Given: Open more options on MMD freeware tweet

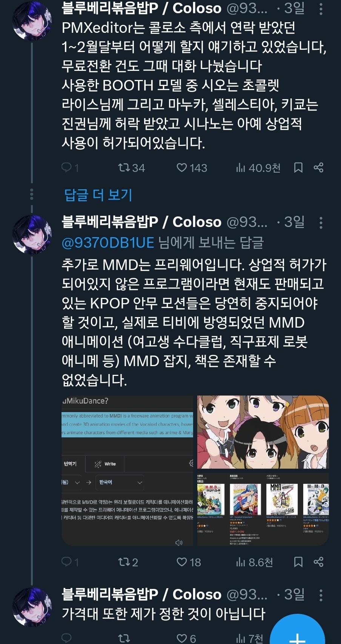Looking at the screenshot, I should coord(321,222).
